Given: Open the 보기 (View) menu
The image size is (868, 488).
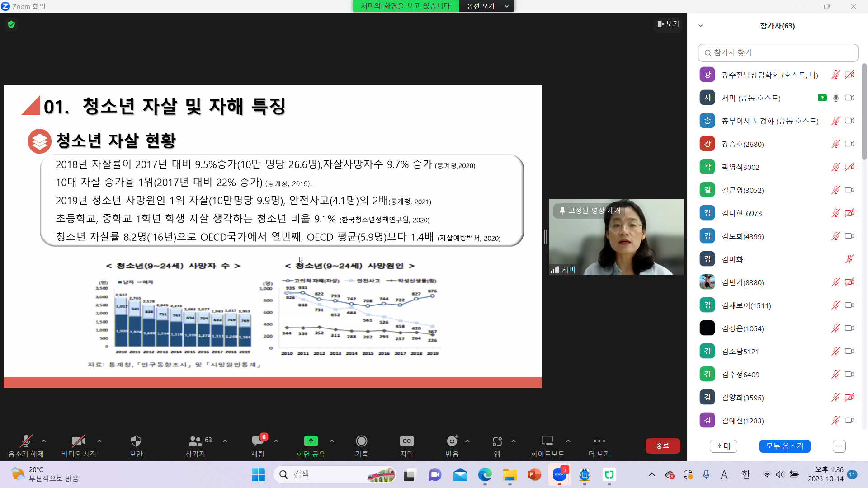Looking at the screenshot, I should [668, 24].
